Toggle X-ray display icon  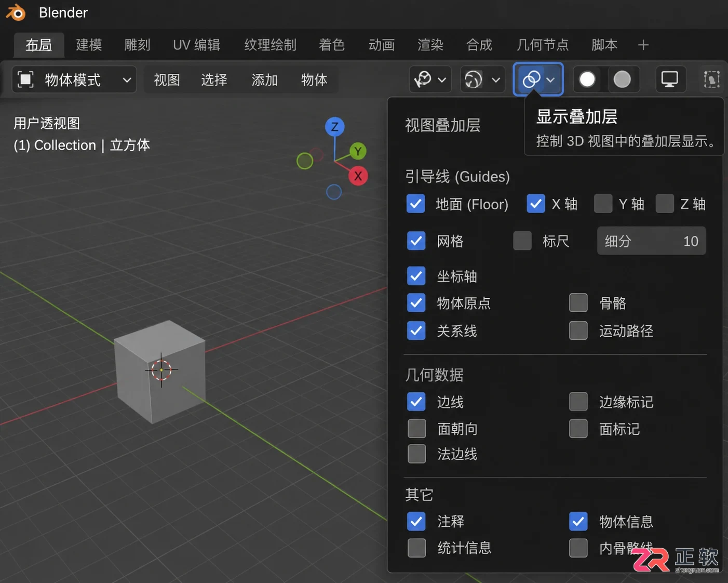711,79
